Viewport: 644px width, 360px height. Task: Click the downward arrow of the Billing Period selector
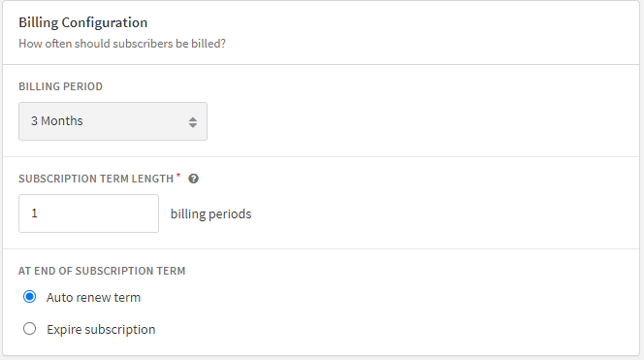tap(193, 125)
